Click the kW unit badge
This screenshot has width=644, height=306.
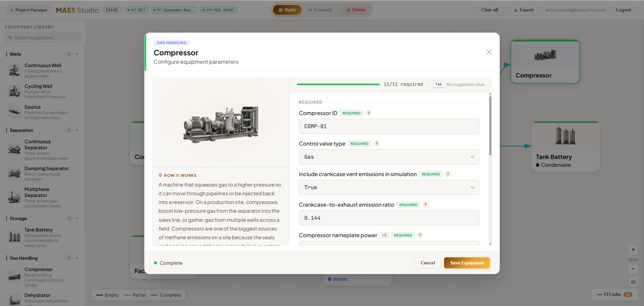click(x=384, y=235)
